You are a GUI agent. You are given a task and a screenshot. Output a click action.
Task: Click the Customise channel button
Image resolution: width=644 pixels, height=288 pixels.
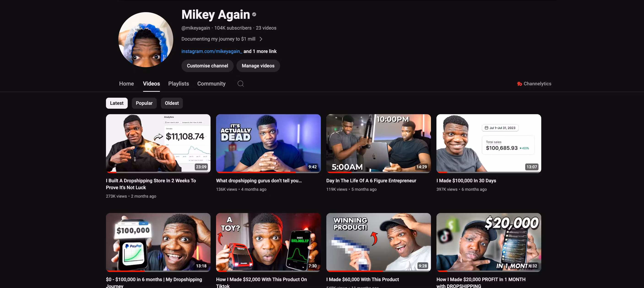[x=207, y=66]
